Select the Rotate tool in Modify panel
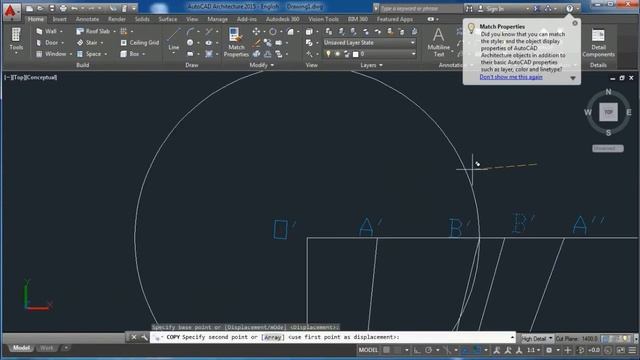This screenshot has height=360, width=640. (273, 31)
